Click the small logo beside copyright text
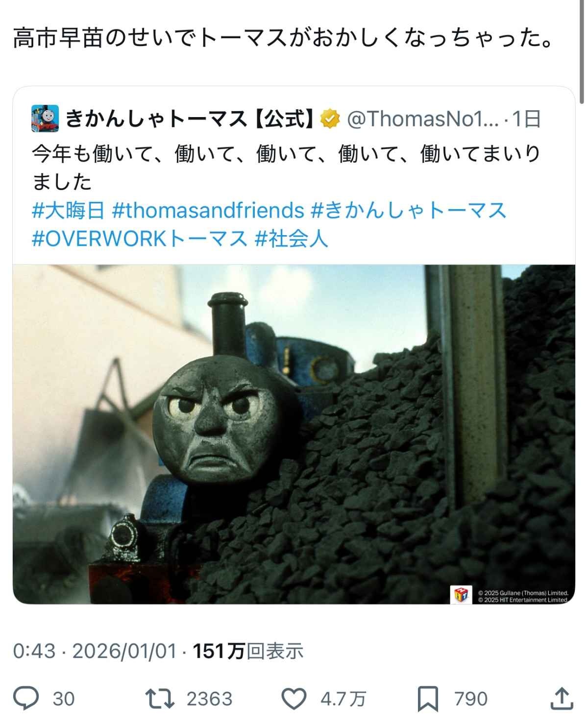The image size is (588, 725). [461, 595]
